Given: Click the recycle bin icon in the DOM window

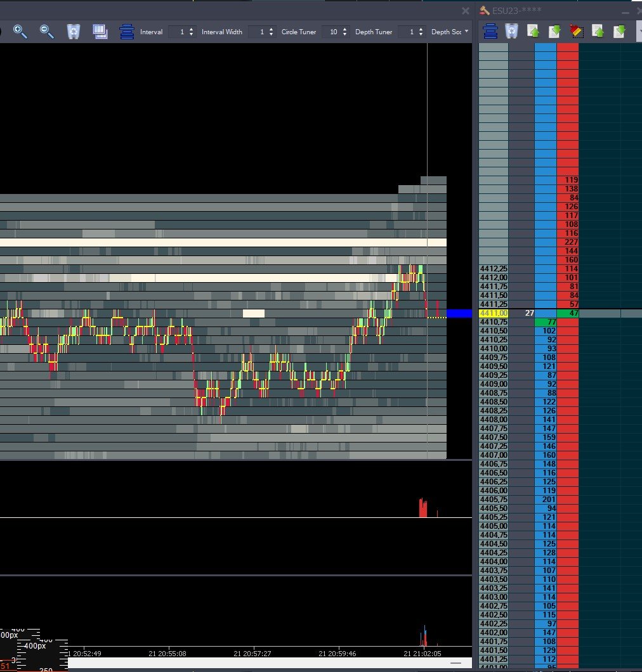Looking at the screenshot, I should (x=511, y=30).
